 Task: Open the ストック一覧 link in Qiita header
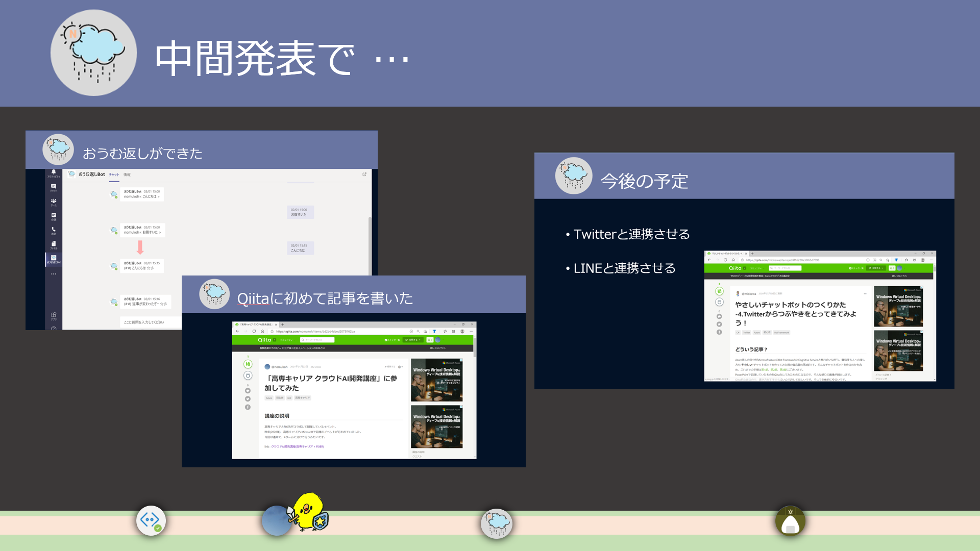coord(393,340)
